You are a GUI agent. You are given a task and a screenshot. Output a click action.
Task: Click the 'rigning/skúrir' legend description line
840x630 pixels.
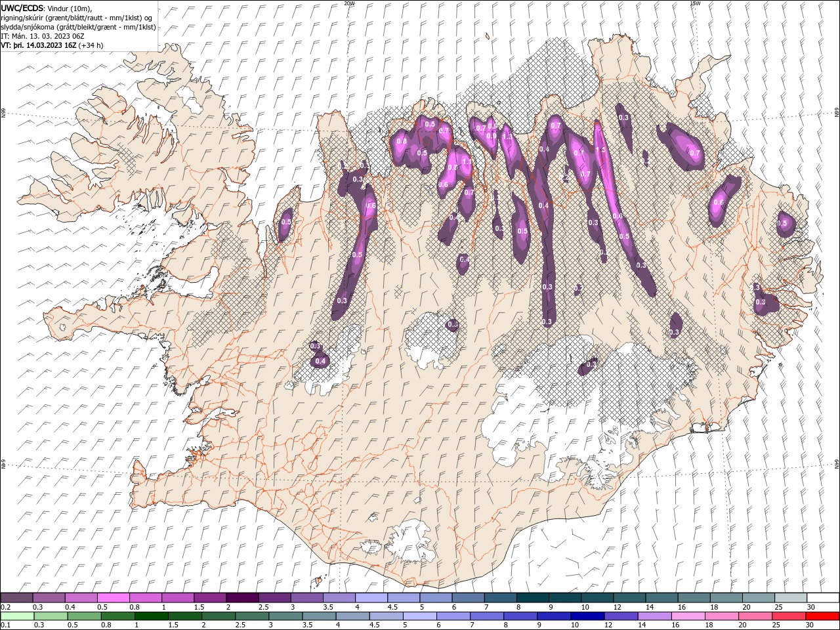77,18
